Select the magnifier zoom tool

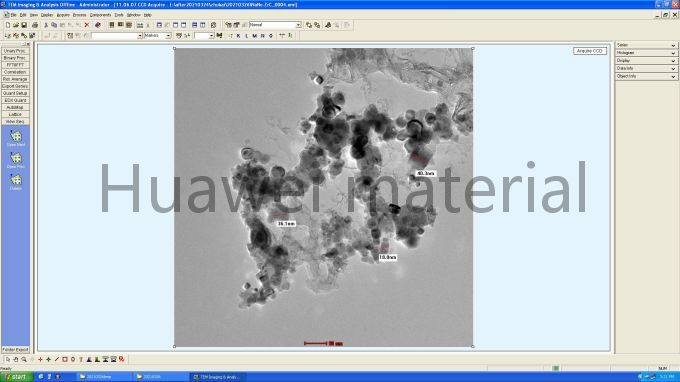pyautogui.click(x=24, y=359)
